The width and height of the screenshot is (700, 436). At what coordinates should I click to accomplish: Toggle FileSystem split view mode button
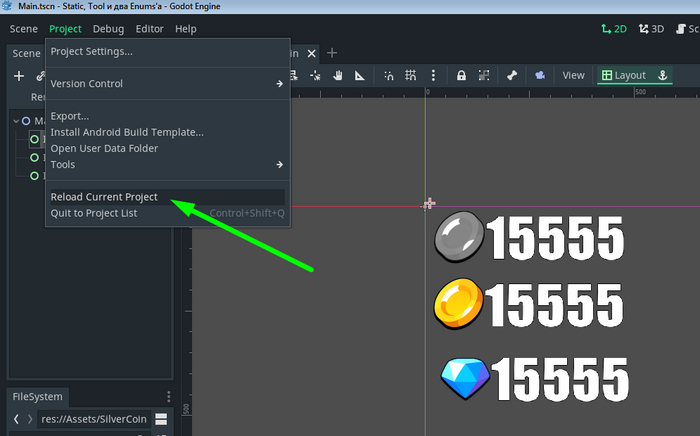pos(162,419)
